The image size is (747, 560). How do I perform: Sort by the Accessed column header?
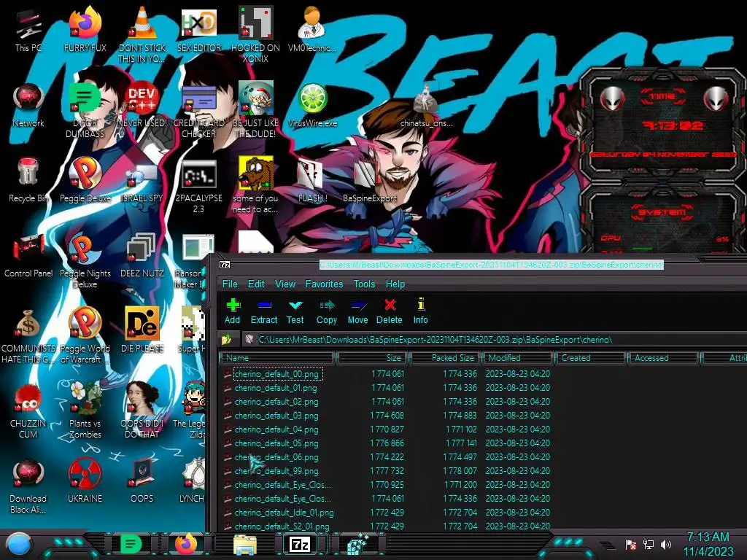point(664,358)
